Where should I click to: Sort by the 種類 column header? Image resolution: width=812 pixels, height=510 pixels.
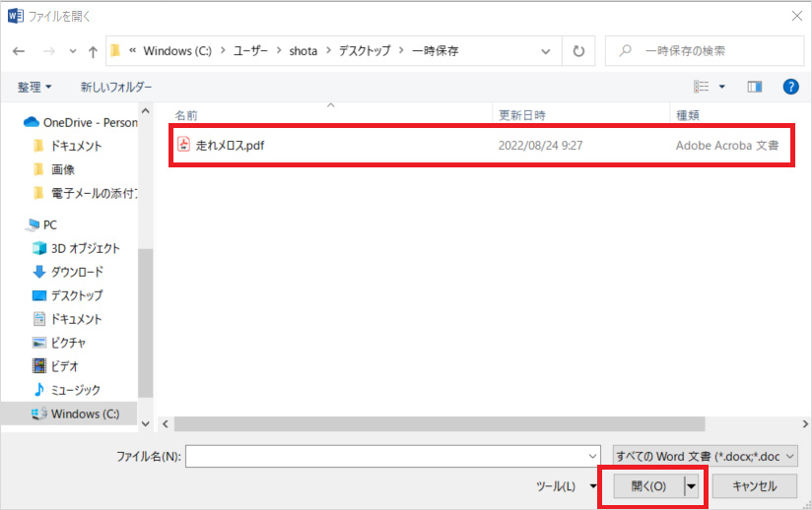pyautogui.click(x=688, y=115)
